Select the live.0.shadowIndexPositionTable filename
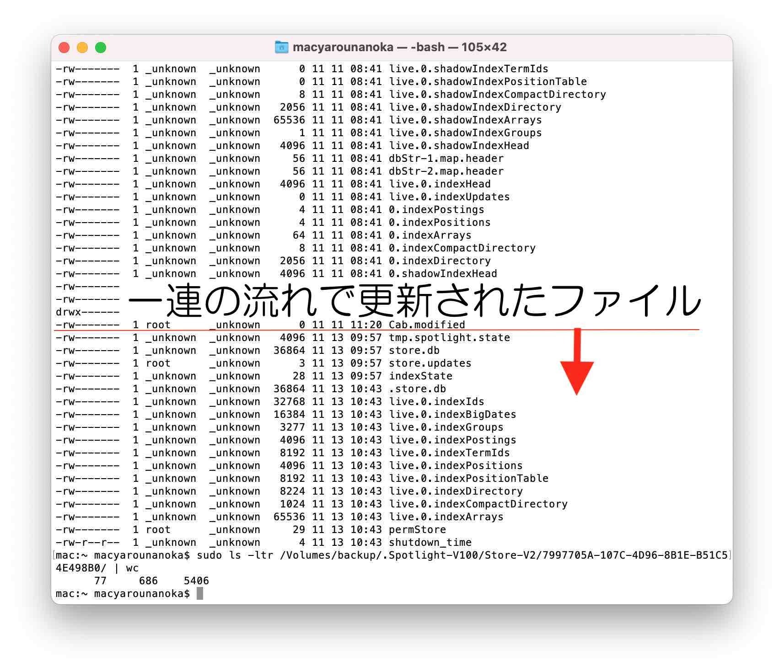The height and width of the screenshot is (672, 784). point(488,81)
